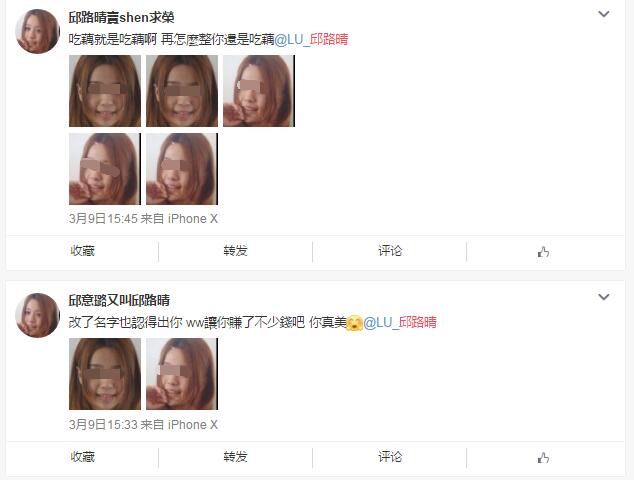Click 收藏 on the first post
The image size is (634, 480).
point(82,251)
